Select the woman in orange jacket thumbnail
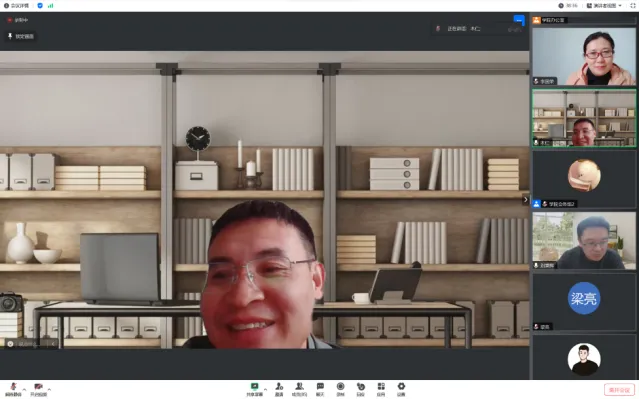 (584, 56)
